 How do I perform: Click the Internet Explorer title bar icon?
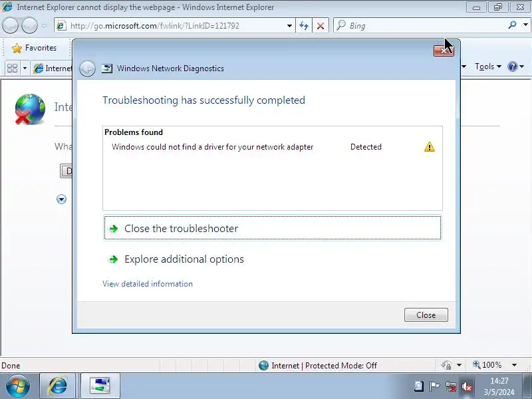(x=7, y=7)
